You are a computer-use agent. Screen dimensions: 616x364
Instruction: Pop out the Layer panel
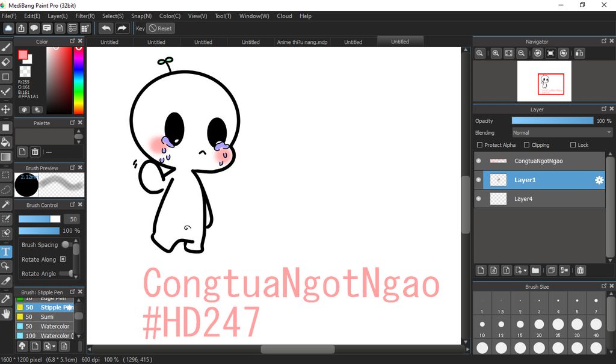604,109
